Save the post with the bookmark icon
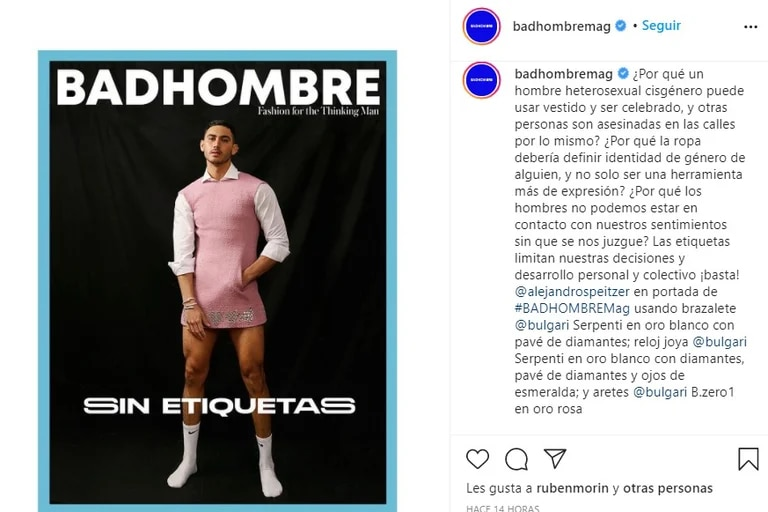The width and height of the screenshot is (768, 512). point(748,459)
